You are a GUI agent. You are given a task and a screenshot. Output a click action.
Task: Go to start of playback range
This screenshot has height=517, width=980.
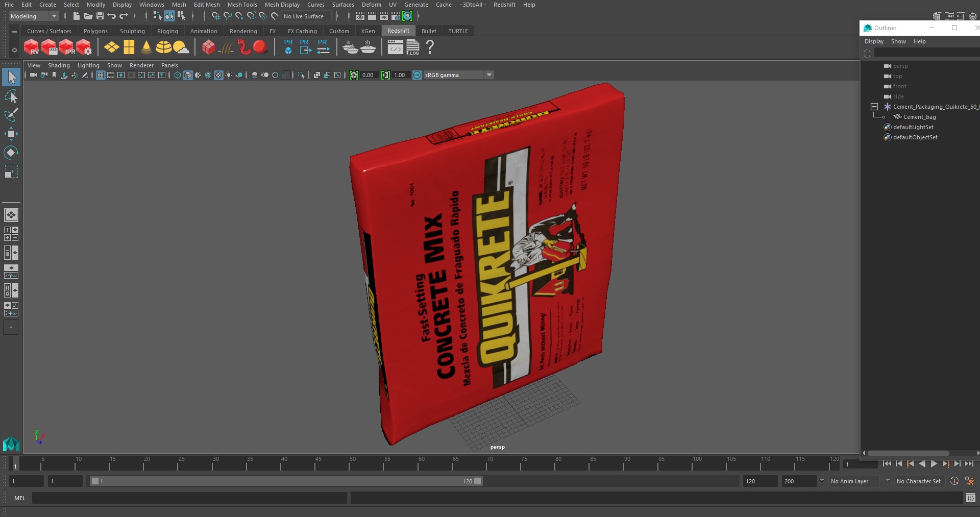(x=887, y=464)
